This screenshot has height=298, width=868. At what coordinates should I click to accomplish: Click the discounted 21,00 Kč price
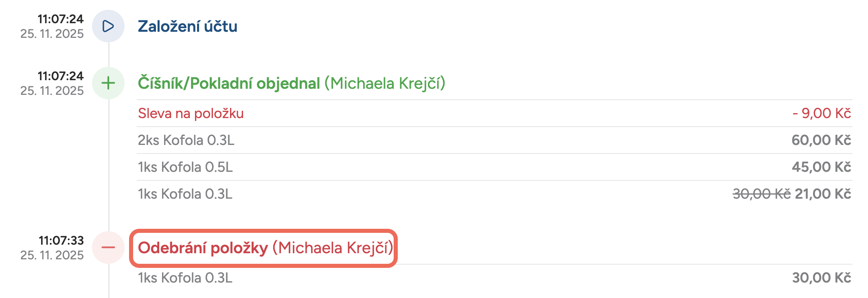pyautogui.click(x=823, y=194)
